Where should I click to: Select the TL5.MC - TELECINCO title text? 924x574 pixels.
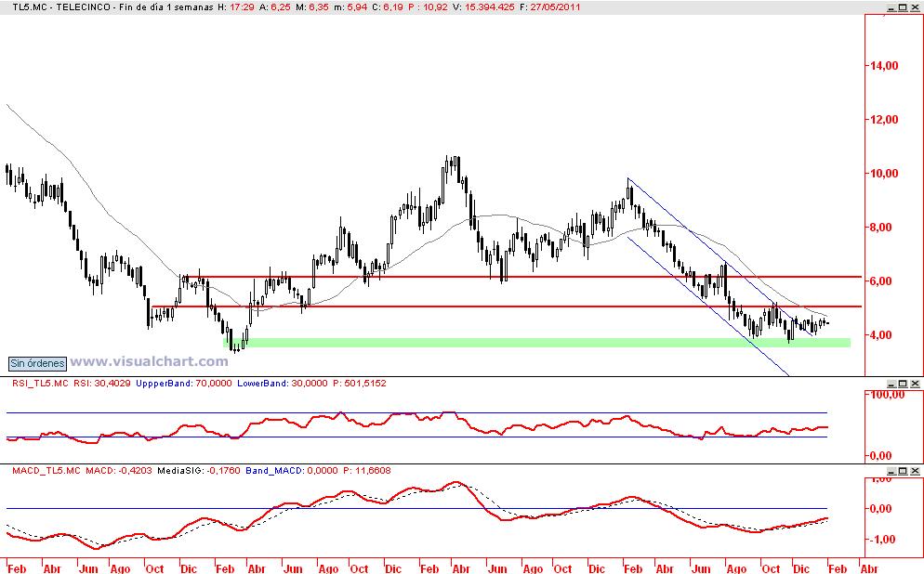[61, 7]
